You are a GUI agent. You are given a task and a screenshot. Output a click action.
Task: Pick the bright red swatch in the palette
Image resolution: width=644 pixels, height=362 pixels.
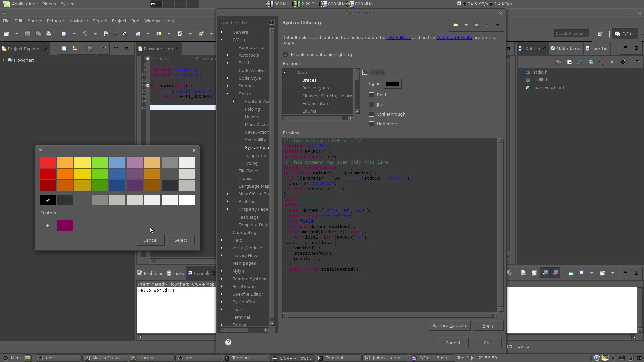[x=48, y=163]
